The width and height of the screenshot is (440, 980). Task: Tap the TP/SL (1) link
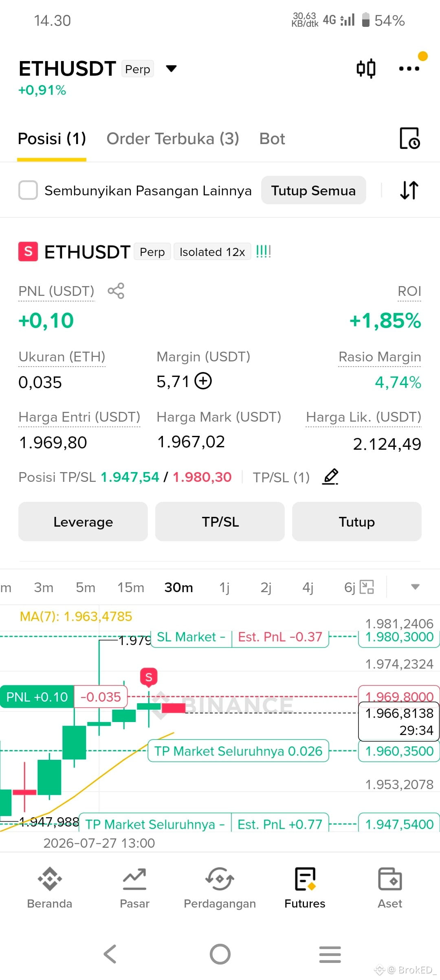coord(281,477)
